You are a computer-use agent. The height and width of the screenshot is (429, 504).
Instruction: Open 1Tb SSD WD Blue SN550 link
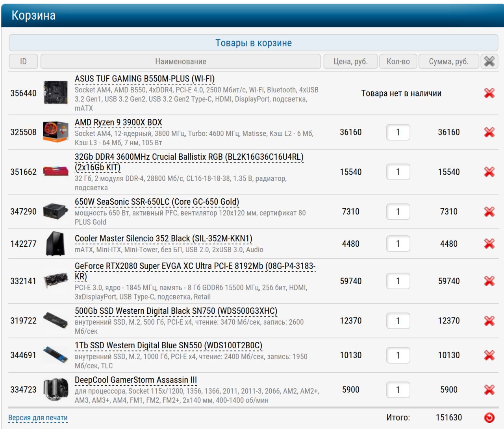coord(169,346)
